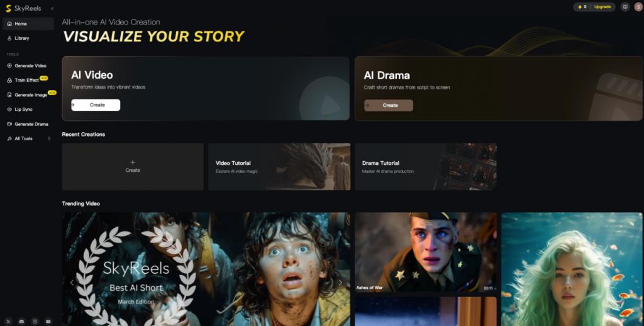Viewport: 644px width, 326px height.
Task: Open the Instagram social link icon
Action: [x=35, y=321]
